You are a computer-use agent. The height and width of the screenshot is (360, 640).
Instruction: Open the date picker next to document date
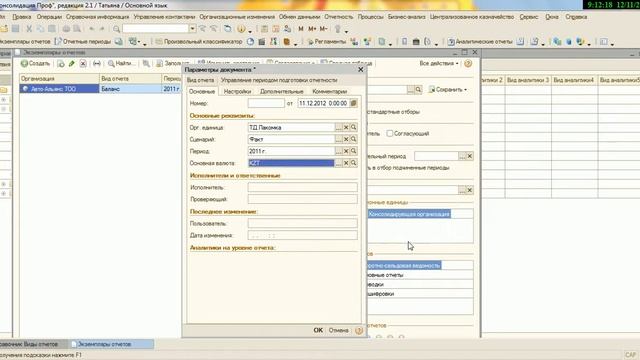[x=353, y=103]
